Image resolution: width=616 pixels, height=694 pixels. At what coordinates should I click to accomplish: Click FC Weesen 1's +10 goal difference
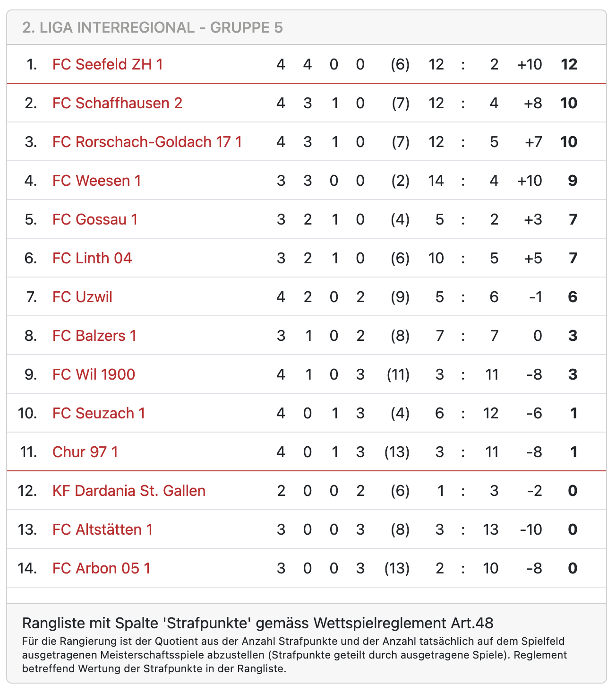point(530,181)
